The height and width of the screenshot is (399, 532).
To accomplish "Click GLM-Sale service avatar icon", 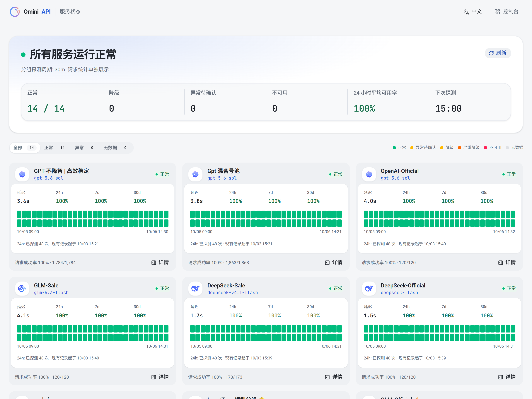I will tap(22, 288).
